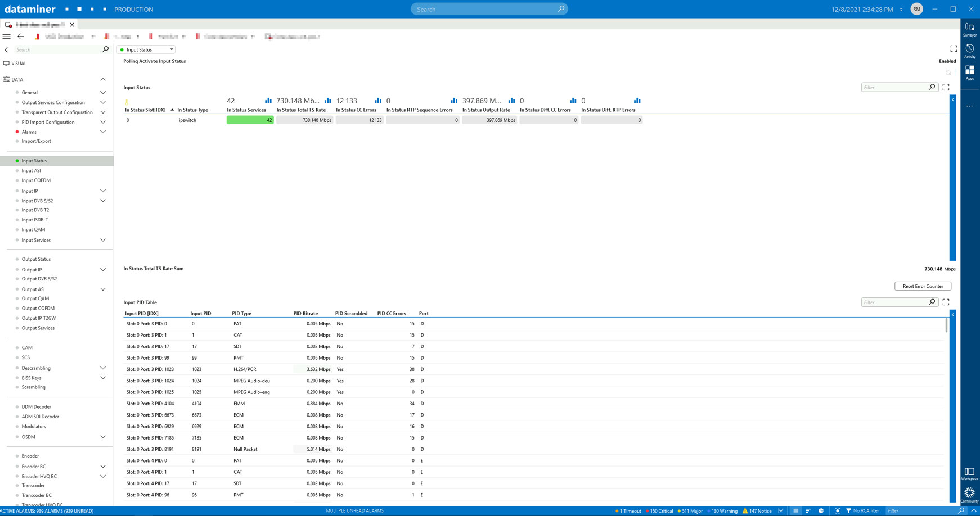Select the Null Packet PID 8191 row
The image size is (980, 516).
click(x=533, y=449)
